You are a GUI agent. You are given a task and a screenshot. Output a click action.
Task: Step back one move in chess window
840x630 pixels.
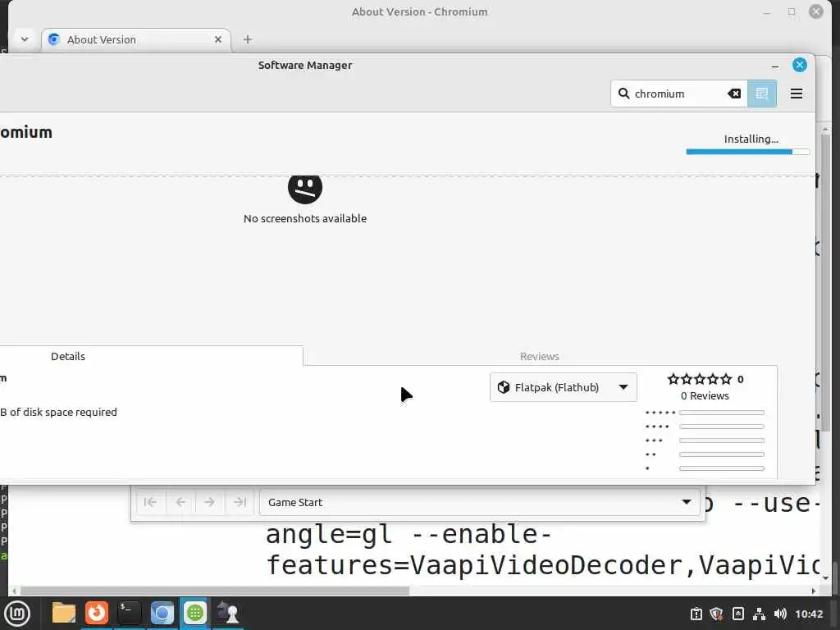(180, 502)
